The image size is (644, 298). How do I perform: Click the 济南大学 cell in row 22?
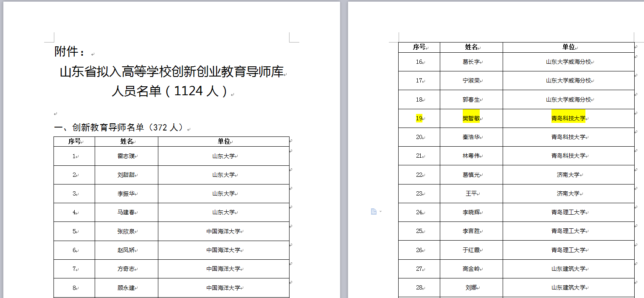568,175
